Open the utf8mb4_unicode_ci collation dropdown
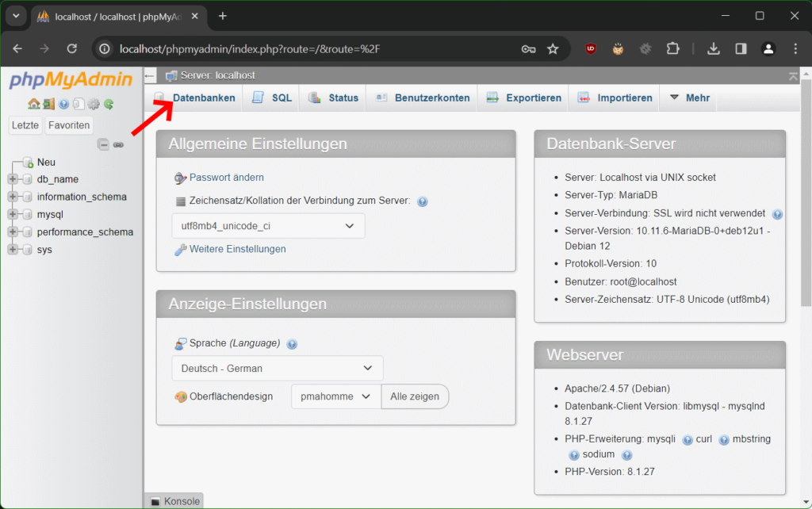The width and height of the screenshot is (812, 509). pos(267,226)
